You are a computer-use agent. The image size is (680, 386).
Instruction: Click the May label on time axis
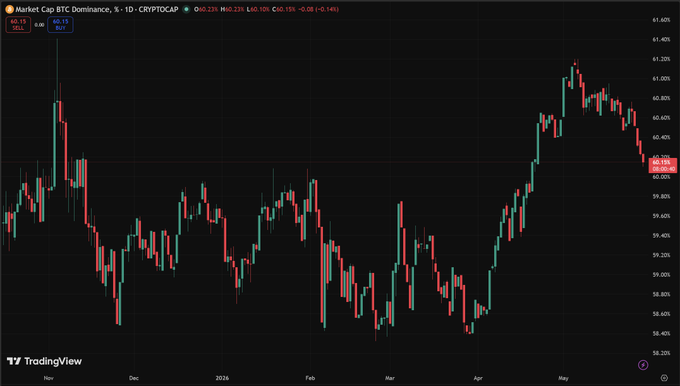[563, 378]
